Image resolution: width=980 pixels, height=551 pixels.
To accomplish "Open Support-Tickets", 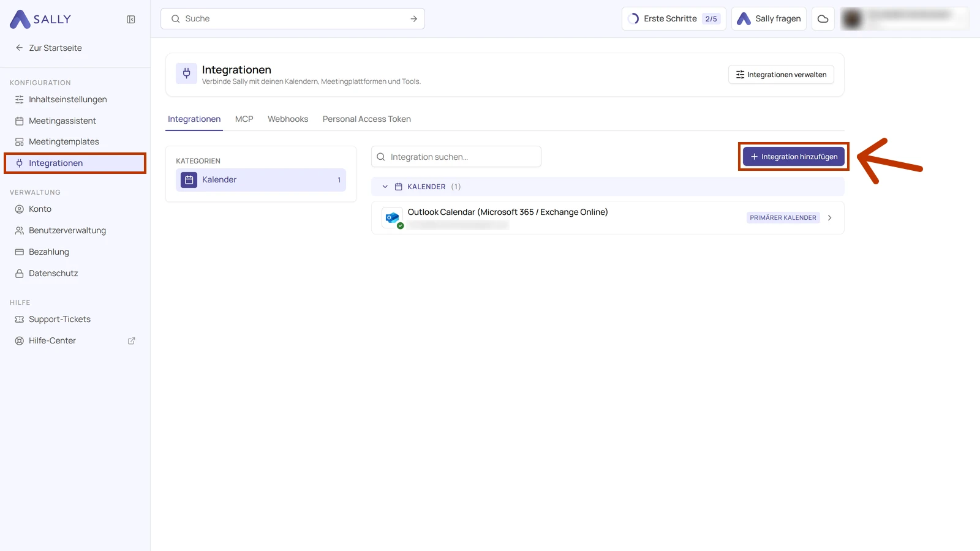I will 75,319.
